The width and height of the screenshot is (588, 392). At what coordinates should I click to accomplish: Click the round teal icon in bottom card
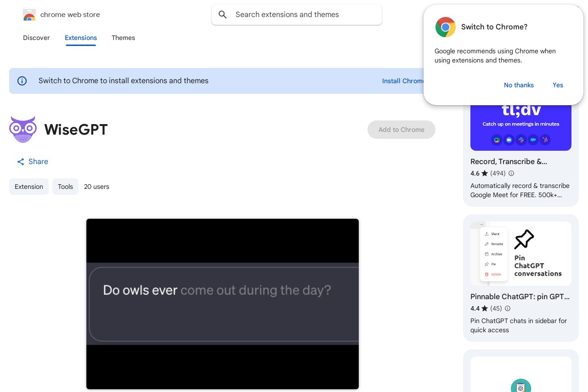click(x=521, y=386)
